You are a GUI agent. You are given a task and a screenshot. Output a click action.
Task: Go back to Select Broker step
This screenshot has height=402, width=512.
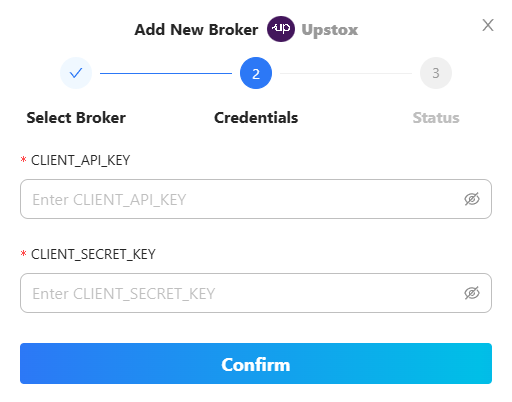coord(76,118)
